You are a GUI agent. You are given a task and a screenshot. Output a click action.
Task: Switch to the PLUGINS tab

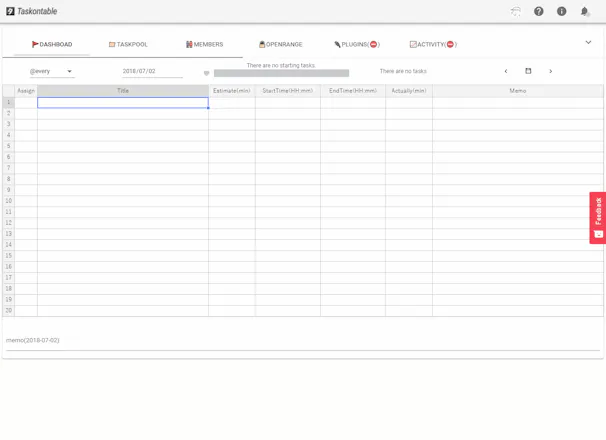pos(357,44)
